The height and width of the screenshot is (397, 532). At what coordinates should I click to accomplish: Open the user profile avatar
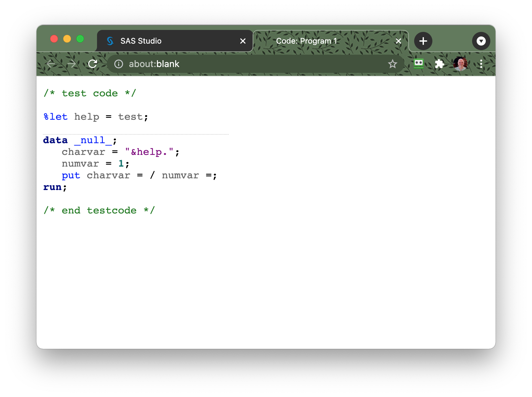coord(460,64)
